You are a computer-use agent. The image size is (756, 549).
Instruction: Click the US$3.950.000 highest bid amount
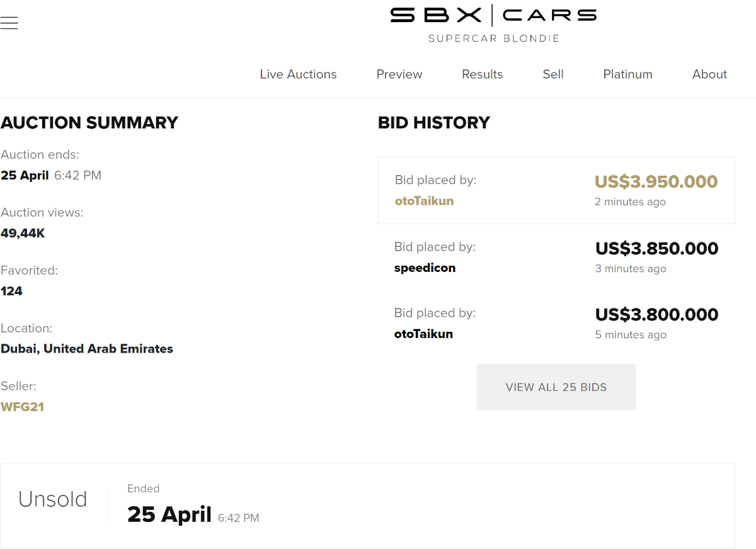pyautogui.click(x=656, y=182)
